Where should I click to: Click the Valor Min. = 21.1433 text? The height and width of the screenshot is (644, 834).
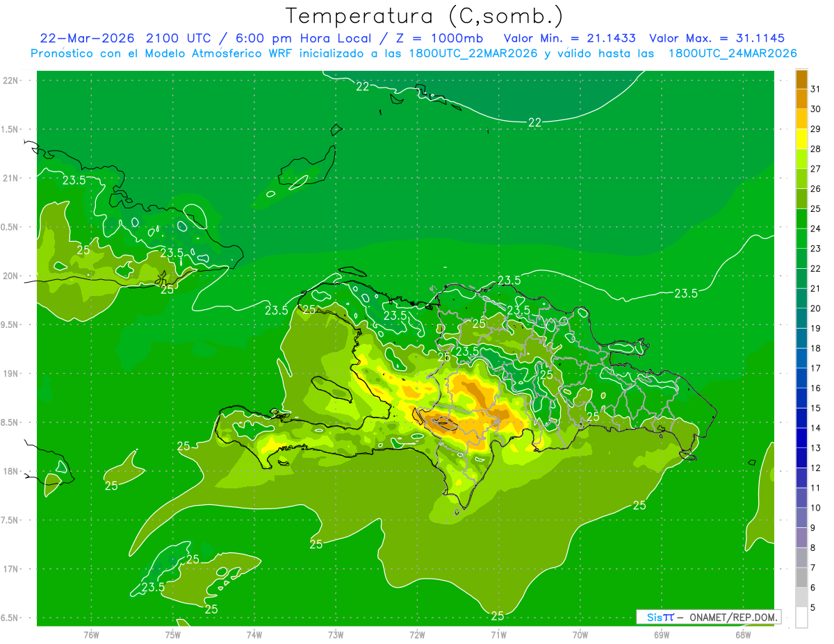click(x=569, y=38)
